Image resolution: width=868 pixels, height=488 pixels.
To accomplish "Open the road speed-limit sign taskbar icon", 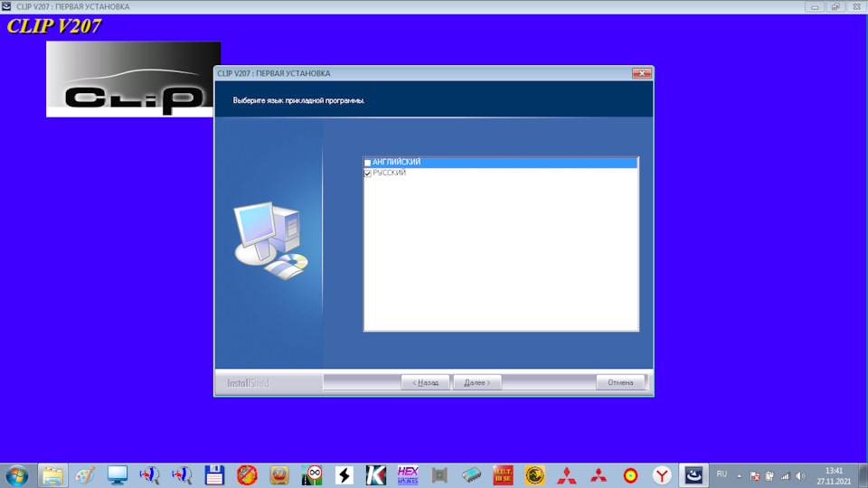I will pos(312,476).
